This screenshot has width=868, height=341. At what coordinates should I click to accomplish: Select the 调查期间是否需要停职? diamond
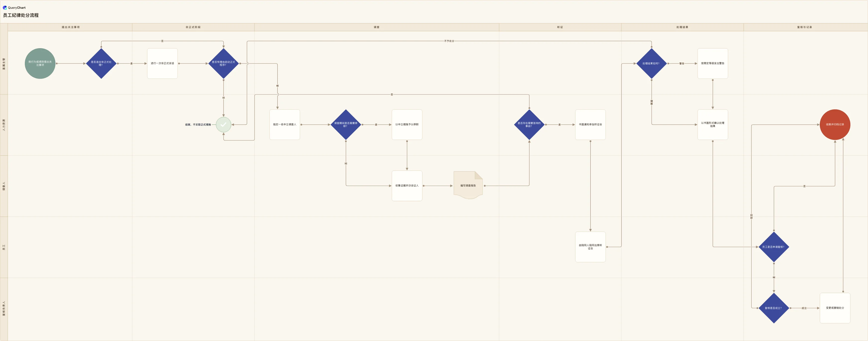click(346, 125)
